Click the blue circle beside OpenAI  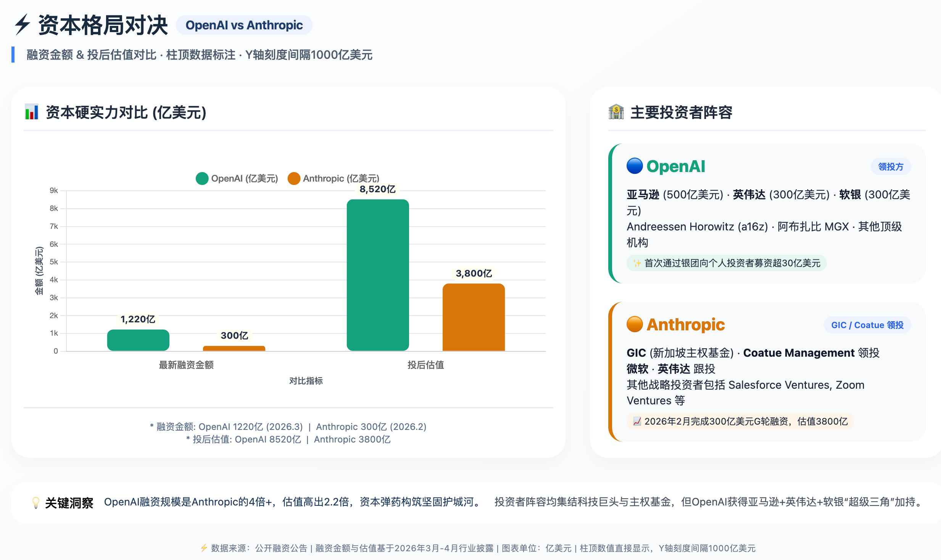click(x=635, y=166)
